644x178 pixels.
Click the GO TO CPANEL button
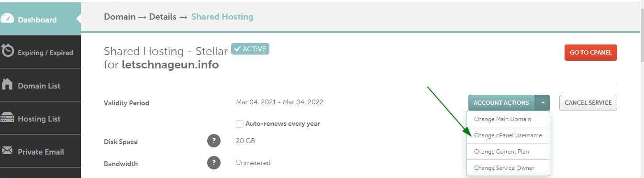tap(591, 53)
